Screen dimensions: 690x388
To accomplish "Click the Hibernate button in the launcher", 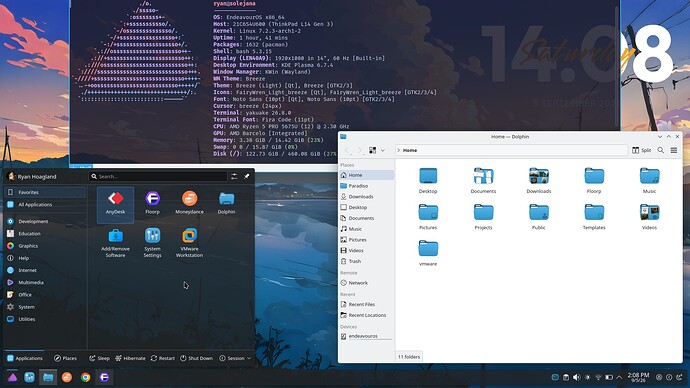I will click(x=130, y=358).
